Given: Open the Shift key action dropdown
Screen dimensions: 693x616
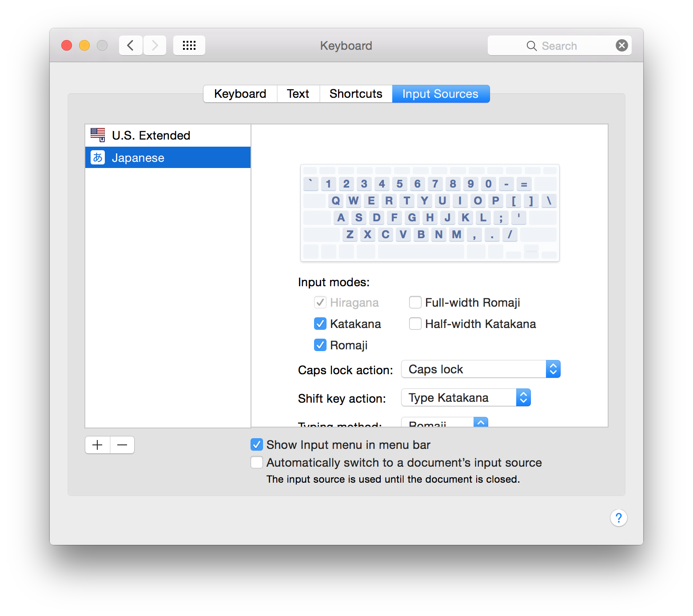Looking at the screenshot, I should click(x=466, y=397).
